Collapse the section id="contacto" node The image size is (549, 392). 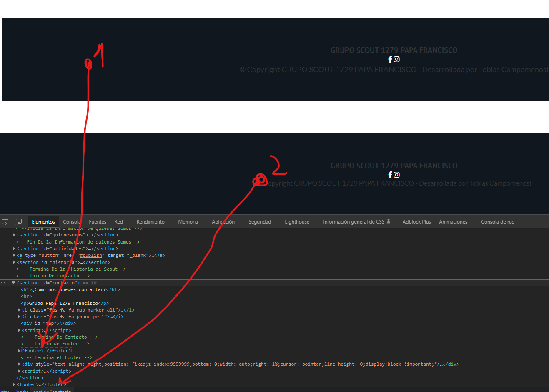[x=13, y=283]
